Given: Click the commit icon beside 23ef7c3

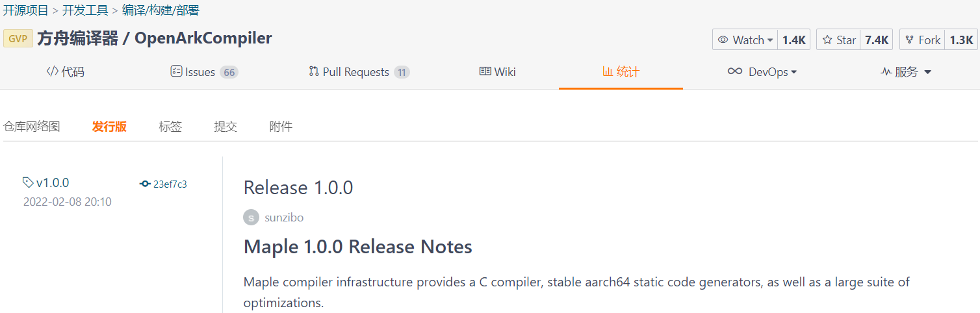Looking at the screenshot, I should [x=145, y=184].
